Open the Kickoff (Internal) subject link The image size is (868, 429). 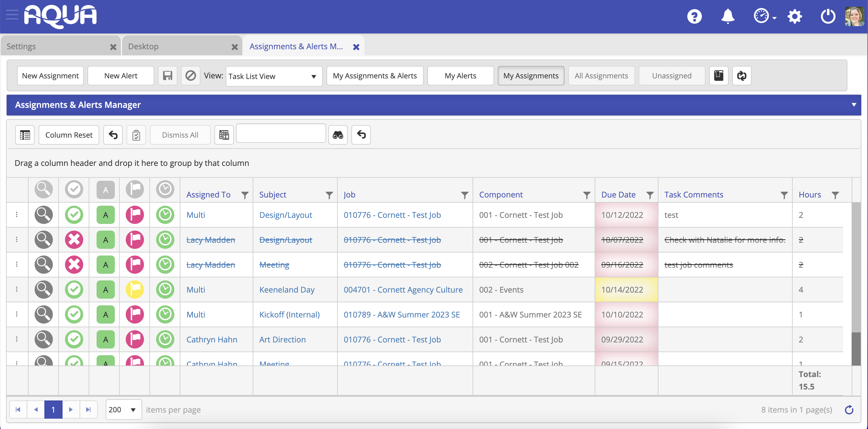click(289, 314)
